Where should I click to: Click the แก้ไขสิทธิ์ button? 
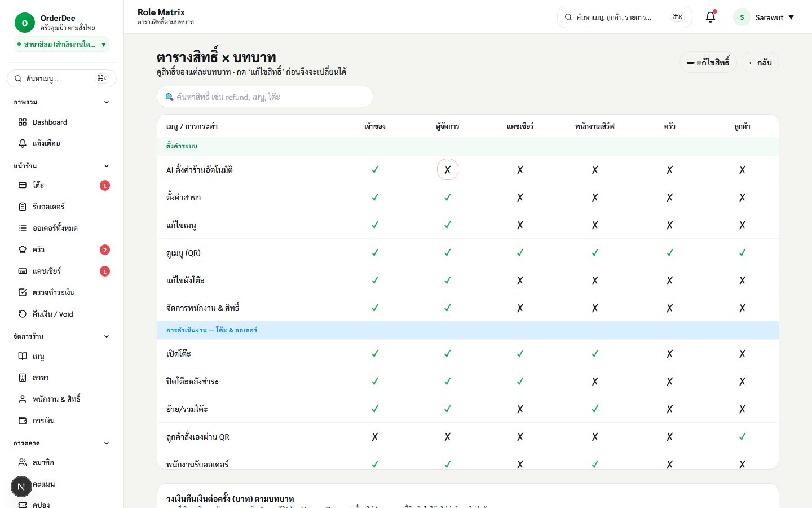click(708, 62)
